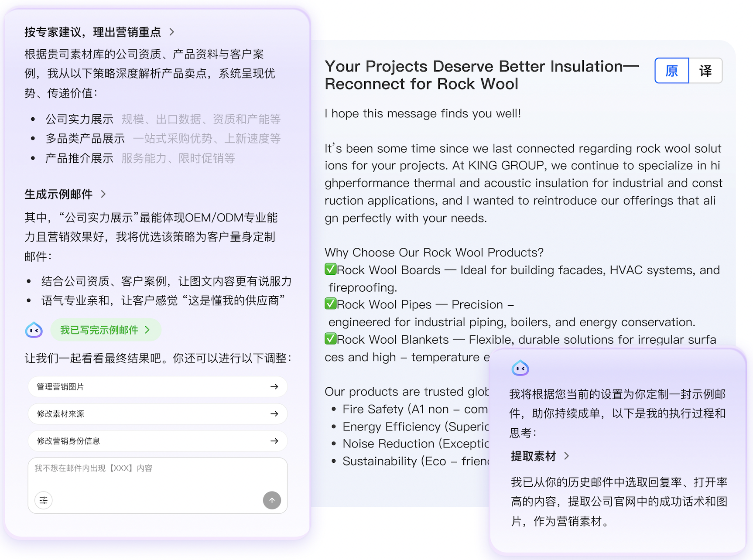Expand the 按专家建议，理出营销重点 section

coord(172,32)
